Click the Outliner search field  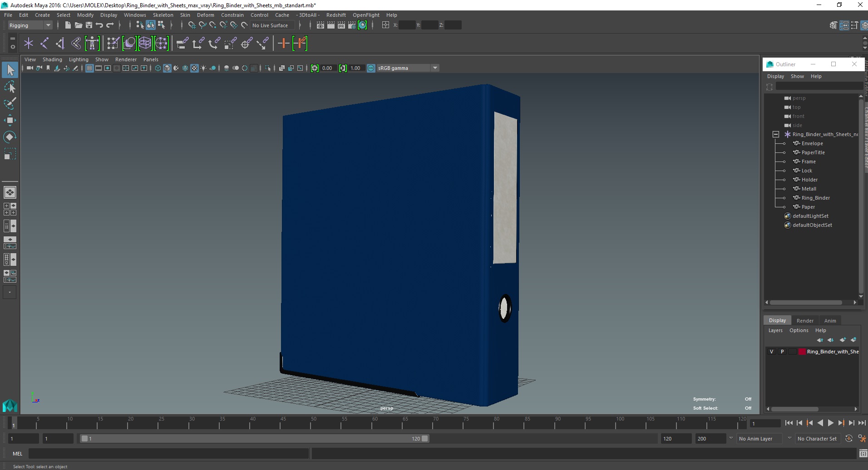click(x=819, y=86)
